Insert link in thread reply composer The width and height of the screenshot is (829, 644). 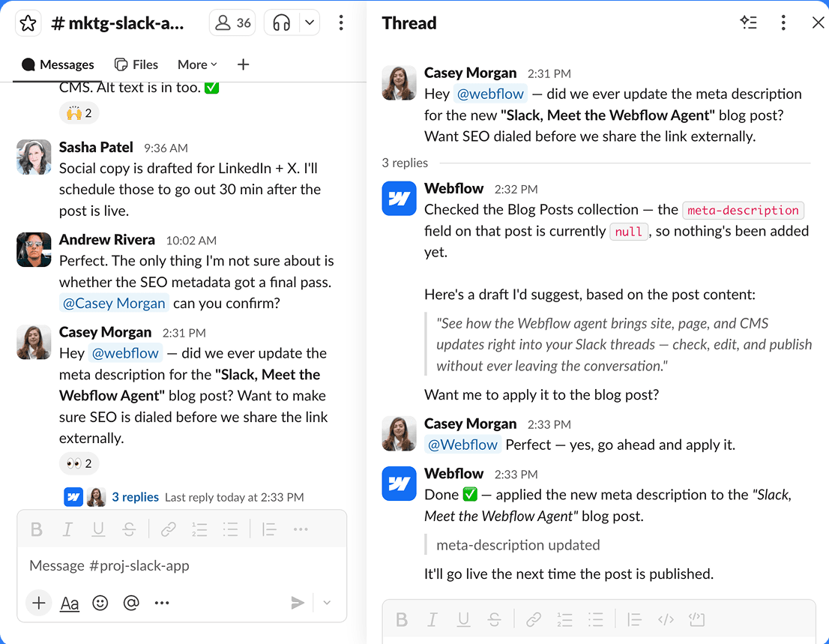534,619
